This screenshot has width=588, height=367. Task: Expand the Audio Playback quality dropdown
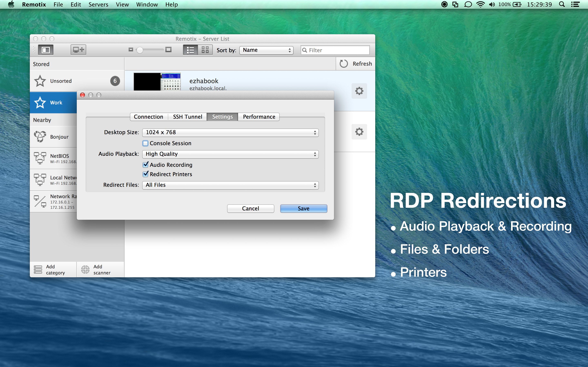(x=230, y=154)
